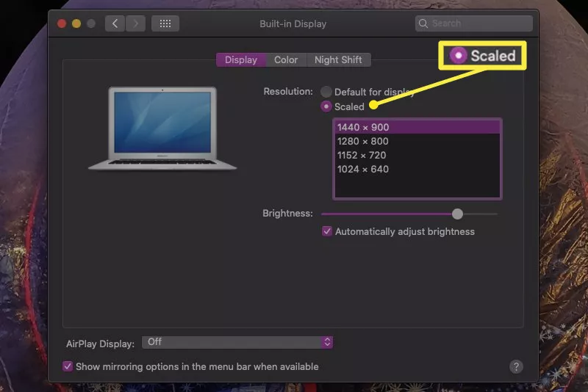588x392 pixels.
Task: Minimize the window with the yellow button
Action: click(76, 24)
